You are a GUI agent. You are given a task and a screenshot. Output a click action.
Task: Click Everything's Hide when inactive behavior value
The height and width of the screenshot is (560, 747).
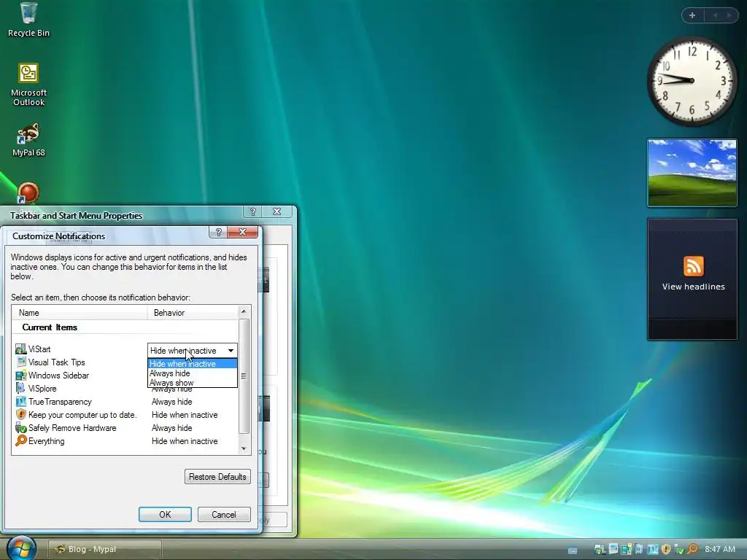pos(185,441)
